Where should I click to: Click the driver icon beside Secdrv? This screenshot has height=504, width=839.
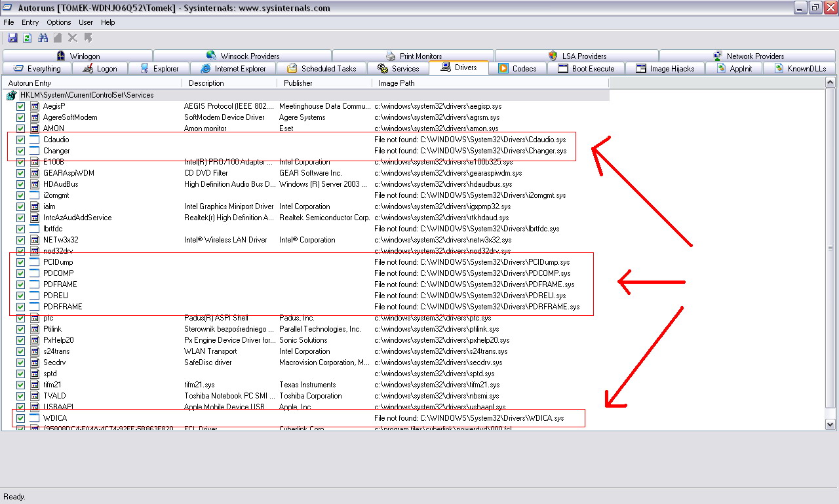35,362
